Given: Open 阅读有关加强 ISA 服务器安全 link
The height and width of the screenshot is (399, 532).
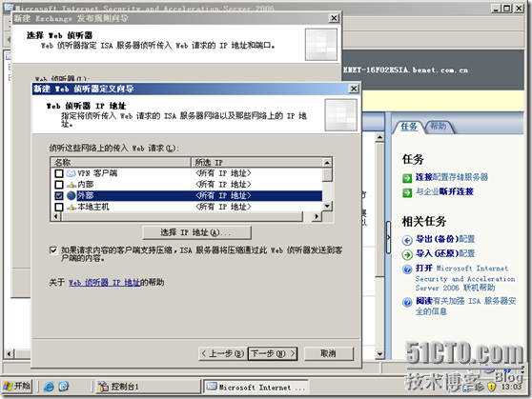Looking at the screenshot, I should click(465, 306).
